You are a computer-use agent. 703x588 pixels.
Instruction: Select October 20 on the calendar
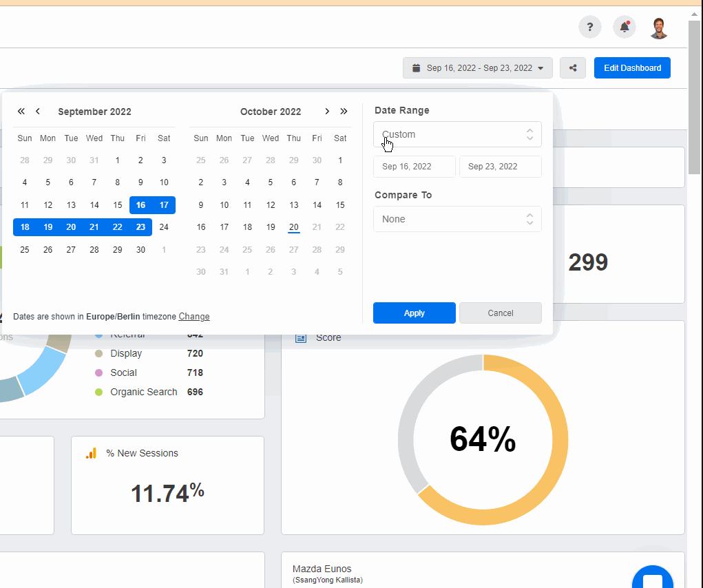coord(293,227)
